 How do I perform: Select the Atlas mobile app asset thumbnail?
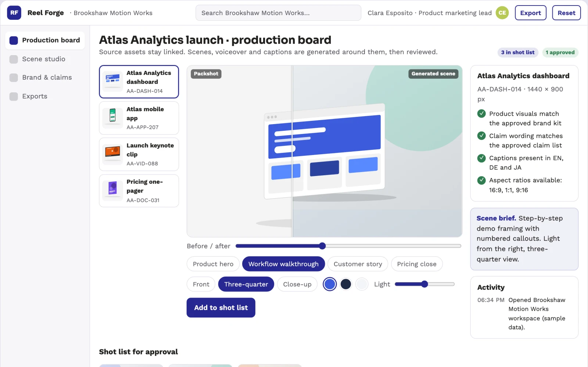click(112, 118)
